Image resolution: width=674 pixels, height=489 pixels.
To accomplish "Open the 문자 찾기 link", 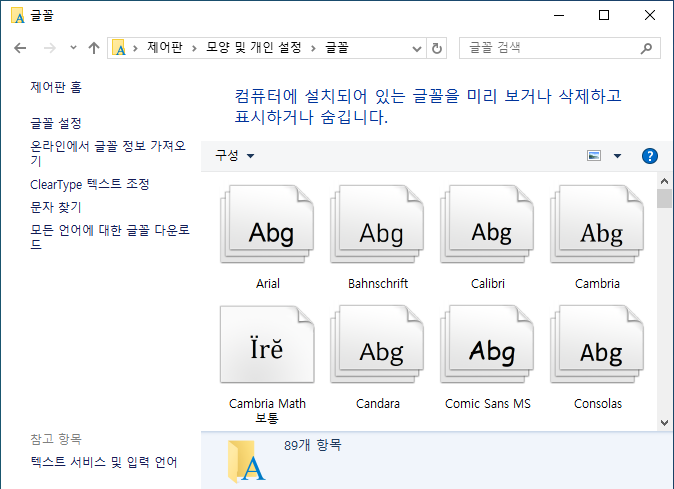I will tap(56, 207).
